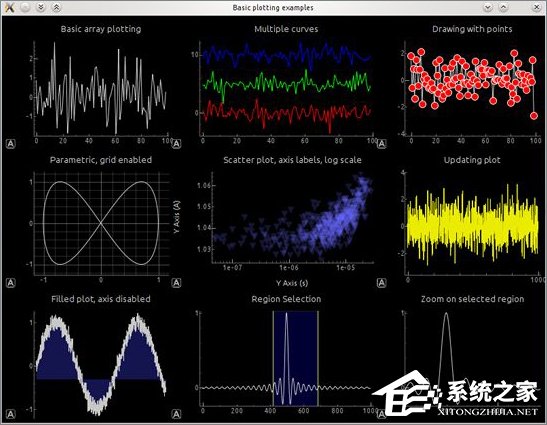Select the left boundary line of the selected region
The width and height of the screenshot is (547, 425).
[x=273, y=358]
